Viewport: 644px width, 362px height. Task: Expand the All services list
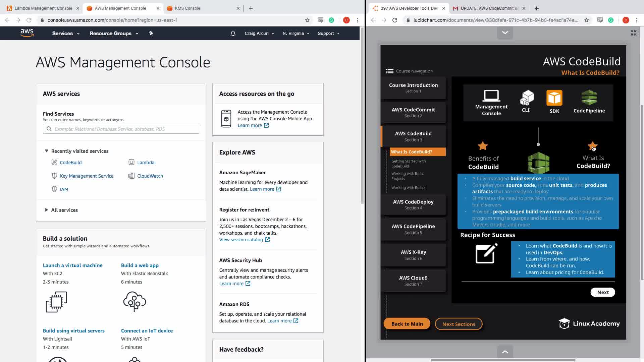point(47,210)
